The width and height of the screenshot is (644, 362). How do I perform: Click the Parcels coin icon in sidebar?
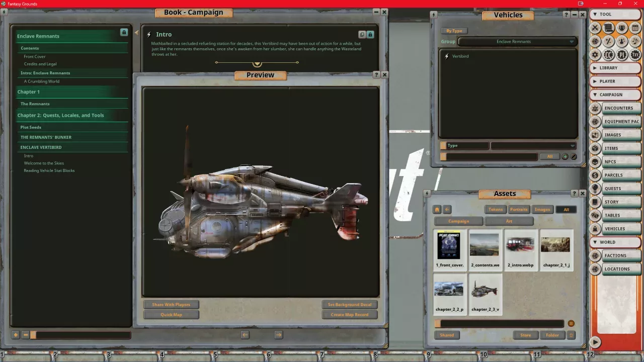click(595, 175)
